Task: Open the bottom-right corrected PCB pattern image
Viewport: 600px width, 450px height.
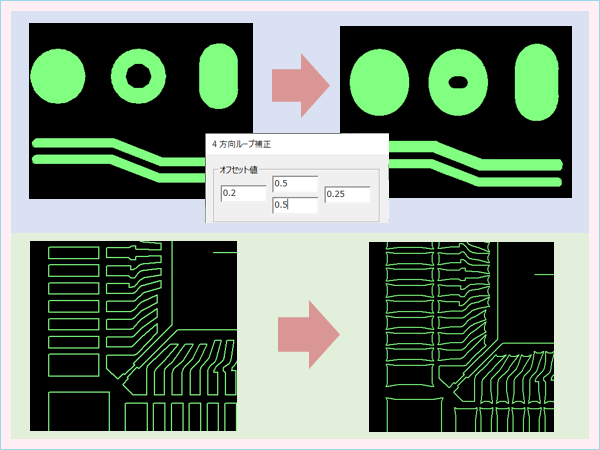Action: (x=461, y=336)
